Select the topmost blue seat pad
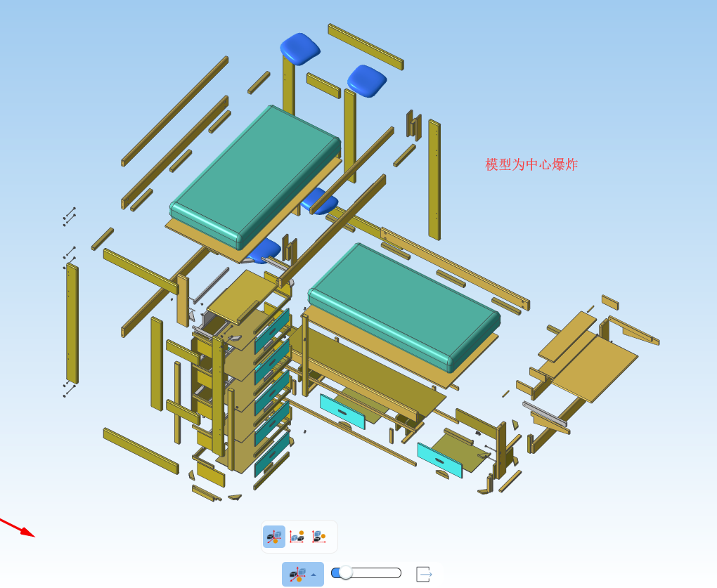The image size is (717, 588). (x=299, y=48)
